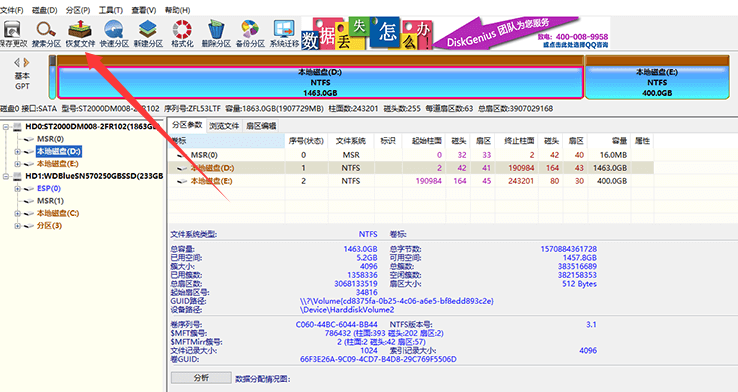Expand the 分区(3) tree node

coord(17,226)
